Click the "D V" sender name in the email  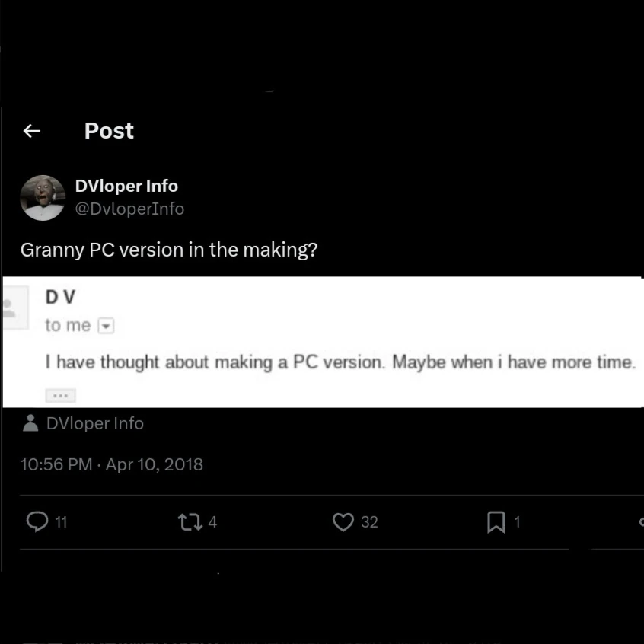pyautogui.click(x=60, y=297)
